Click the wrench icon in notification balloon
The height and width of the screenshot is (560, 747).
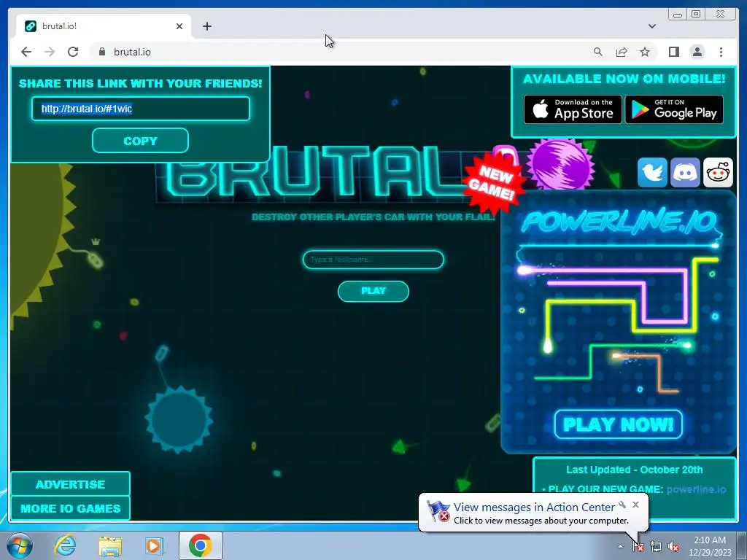coord(622,505)
